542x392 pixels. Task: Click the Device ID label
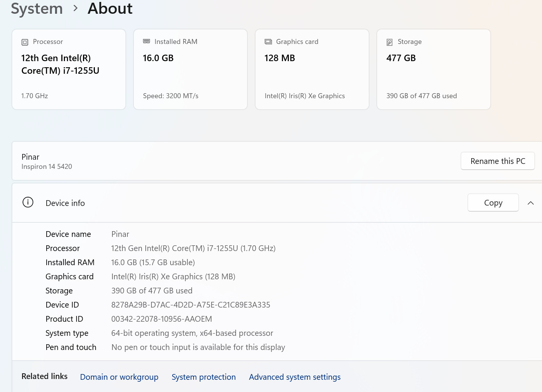(62, 305)
